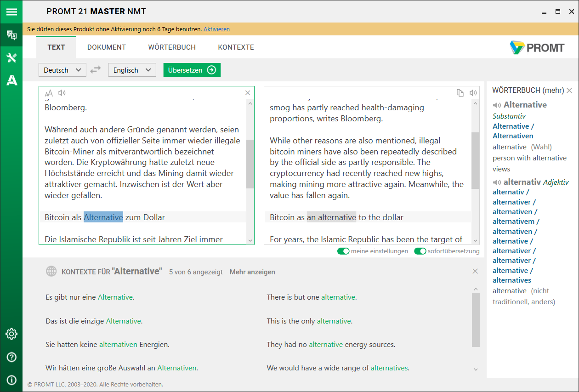Click the Übersetzen button
This screenshot has height=392, width=579.
(x=192, y=70)
